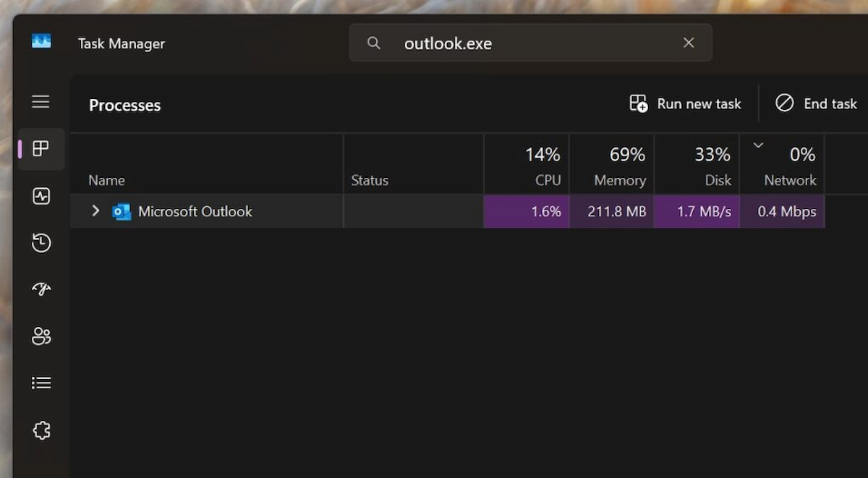The image size is (868, 478).
Task: Clear the outlook.exe search query
Action: tap(688, 43)
